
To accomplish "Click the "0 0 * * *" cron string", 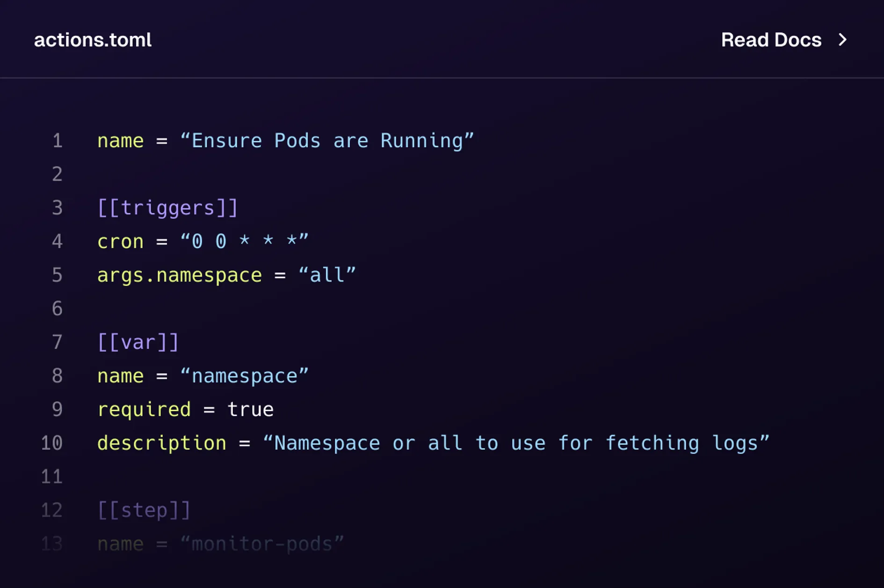I will 245,242.
